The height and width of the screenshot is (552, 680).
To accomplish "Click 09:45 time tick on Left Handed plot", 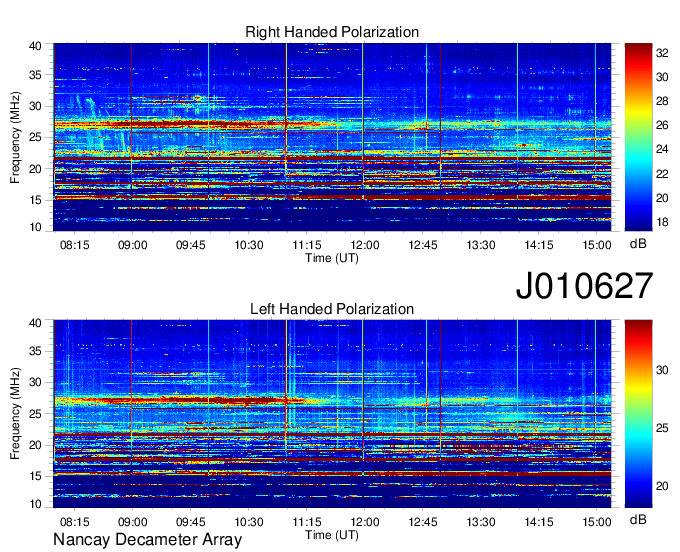I will tap(190, 522).
